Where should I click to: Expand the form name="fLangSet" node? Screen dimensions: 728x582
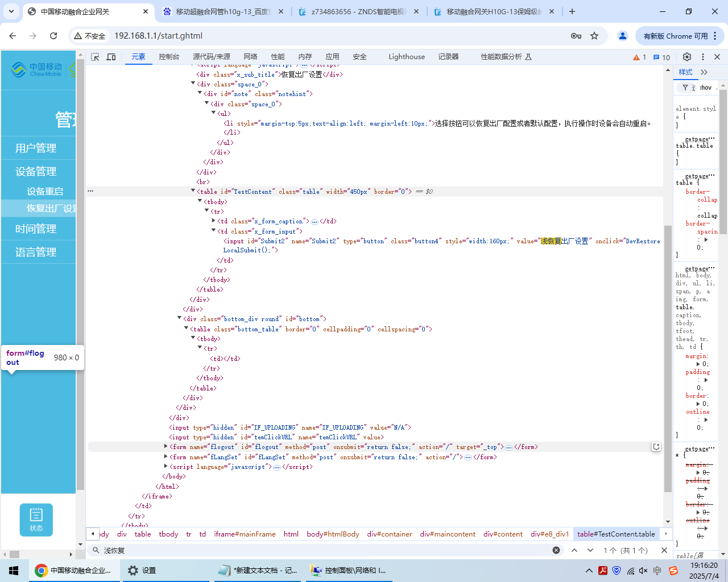(x=166, y=456)
